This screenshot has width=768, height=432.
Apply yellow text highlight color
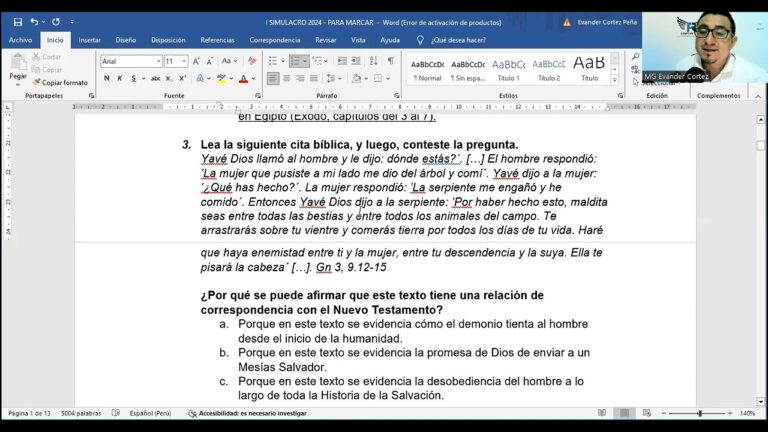(221, 78)
